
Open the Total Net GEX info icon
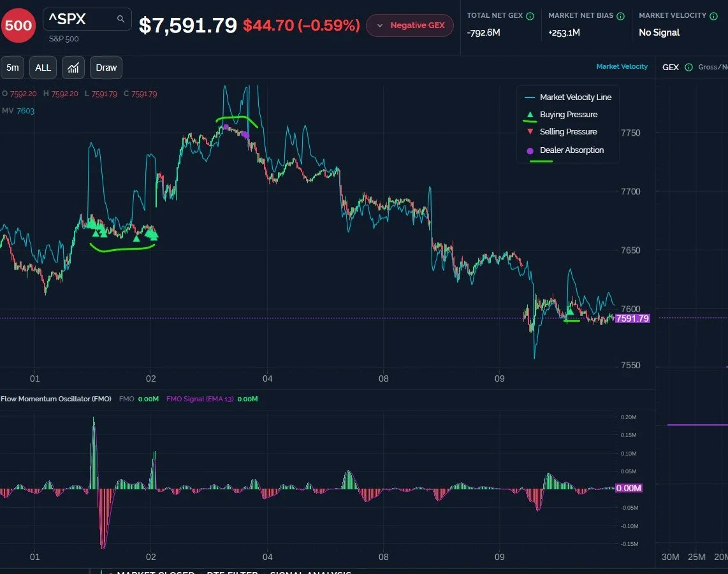530,16
